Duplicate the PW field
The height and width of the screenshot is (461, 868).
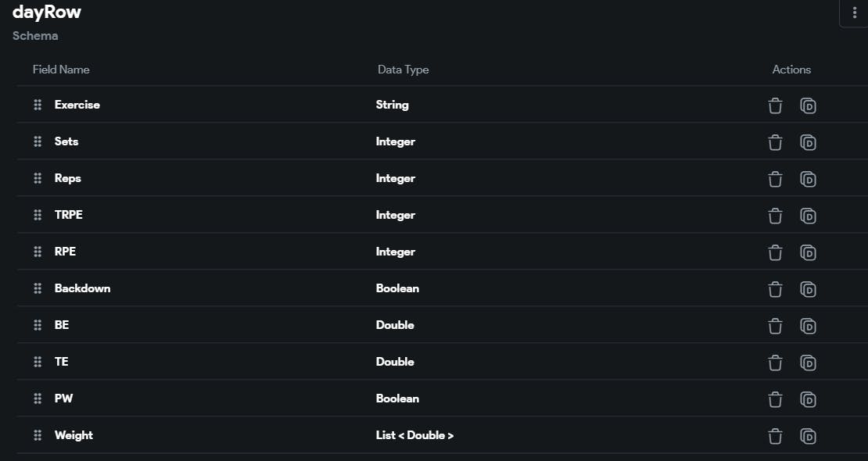tap(808, 399)
